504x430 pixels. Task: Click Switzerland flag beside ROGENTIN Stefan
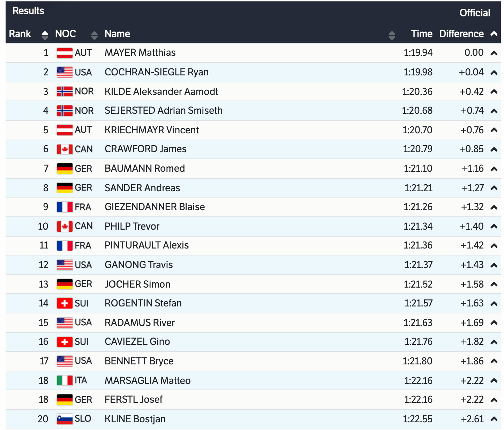tap(65, 303)
